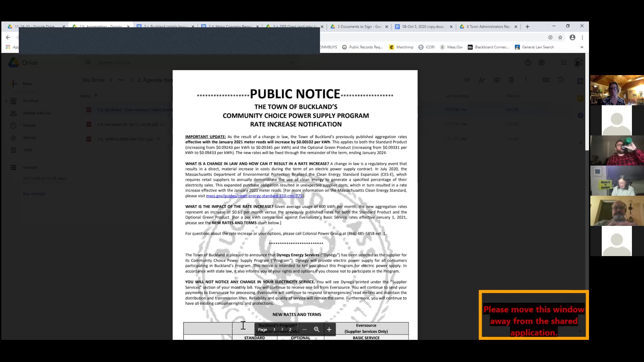Show more bookmarks with the chevron overflow
Viewport: 644px width, 362px height.
coord(582,47)
